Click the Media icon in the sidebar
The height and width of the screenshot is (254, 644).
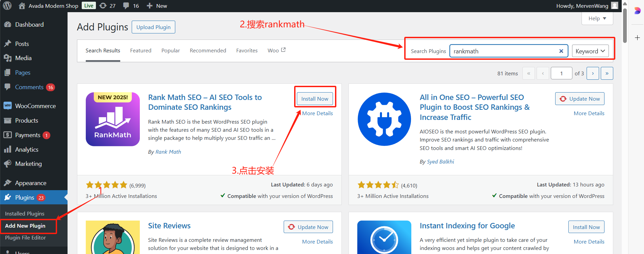pos(7,58)
